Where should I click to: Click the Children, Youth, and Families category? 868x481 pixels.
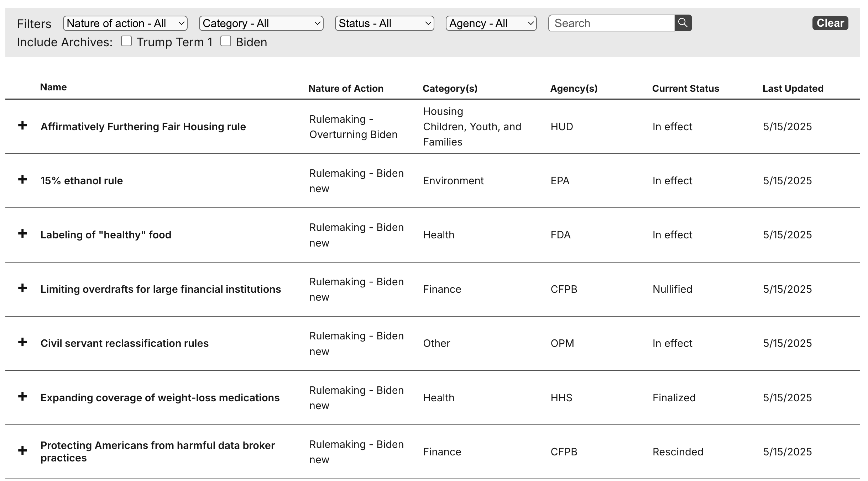point(472,134)
